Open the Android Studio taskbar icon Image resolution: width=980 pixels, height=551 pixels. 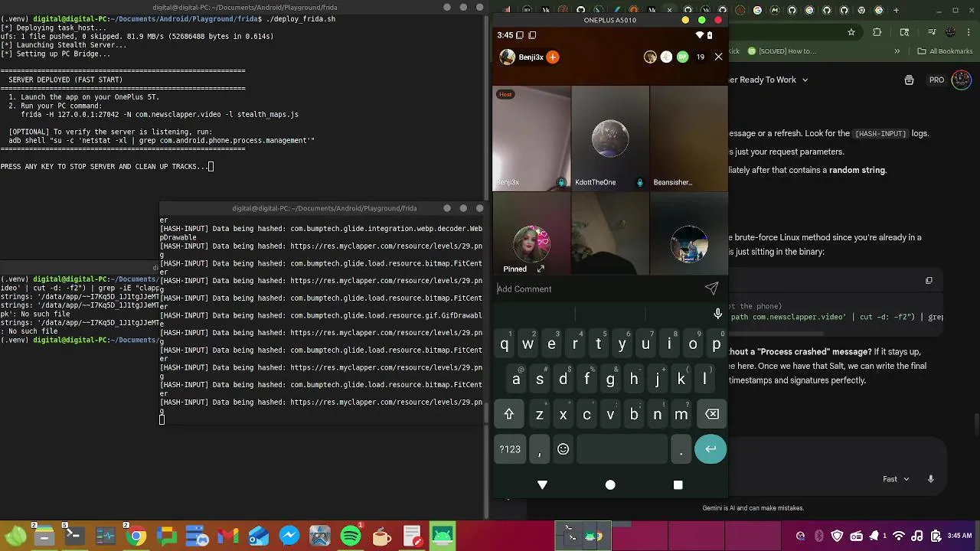(442, 536)
